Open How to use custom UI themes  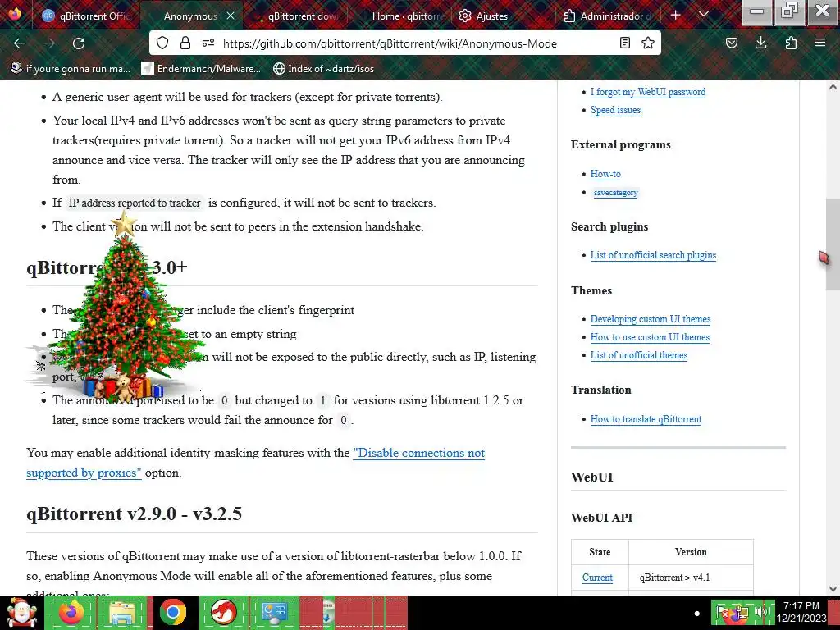point(650,337)
